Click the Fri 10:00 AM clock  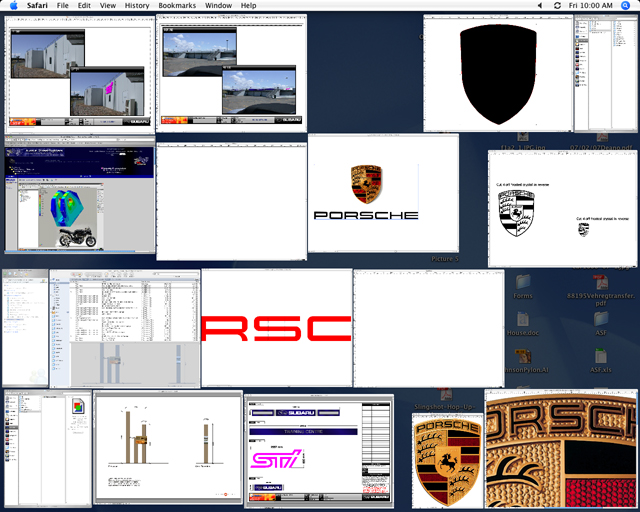[x=591, y=5]
